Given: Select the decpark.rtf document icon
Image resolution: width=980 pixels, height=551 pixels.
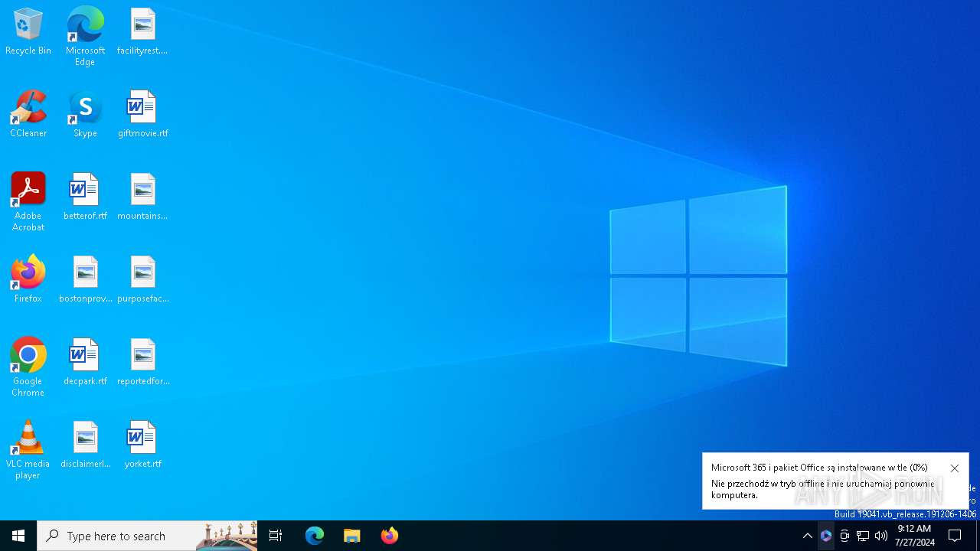Looking at the screenshot, I should [85, 363].
